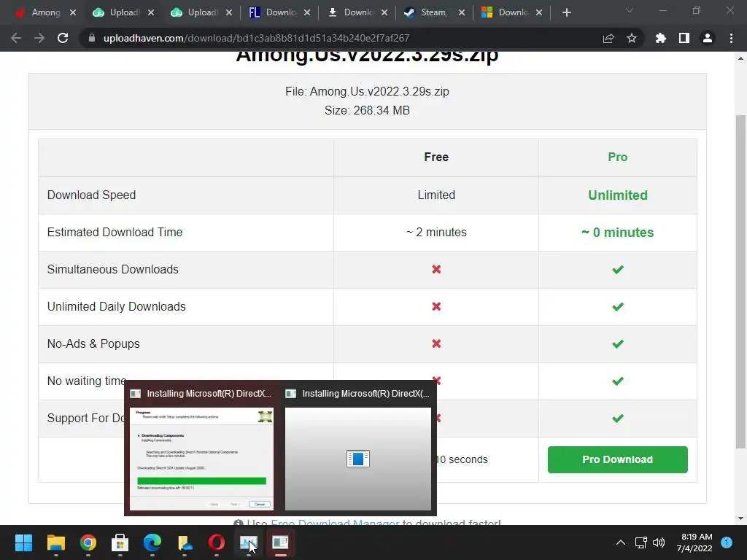Close the Steam tab
747x560 pixels.
tap(462, 12)
